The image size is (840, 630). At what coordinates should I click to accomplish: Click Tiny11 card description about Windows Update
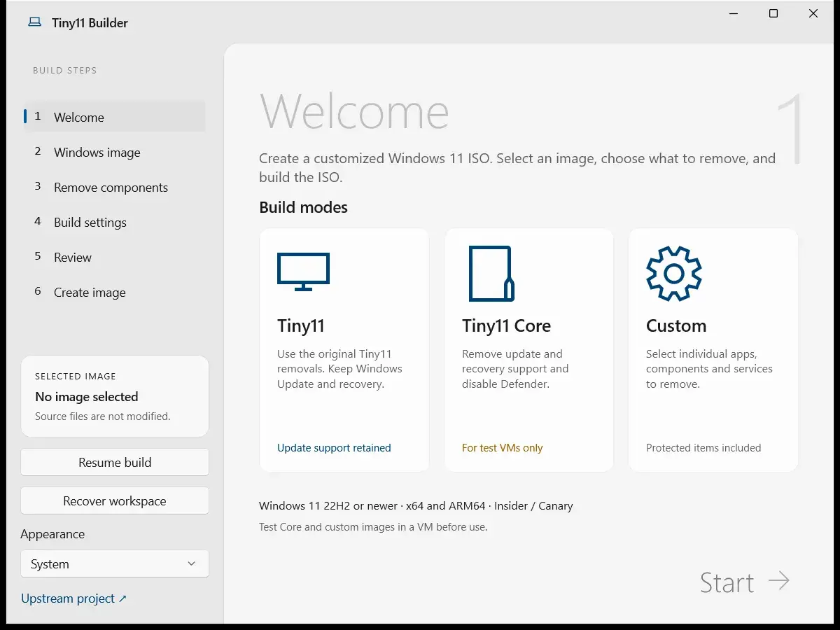pos(340,369)
